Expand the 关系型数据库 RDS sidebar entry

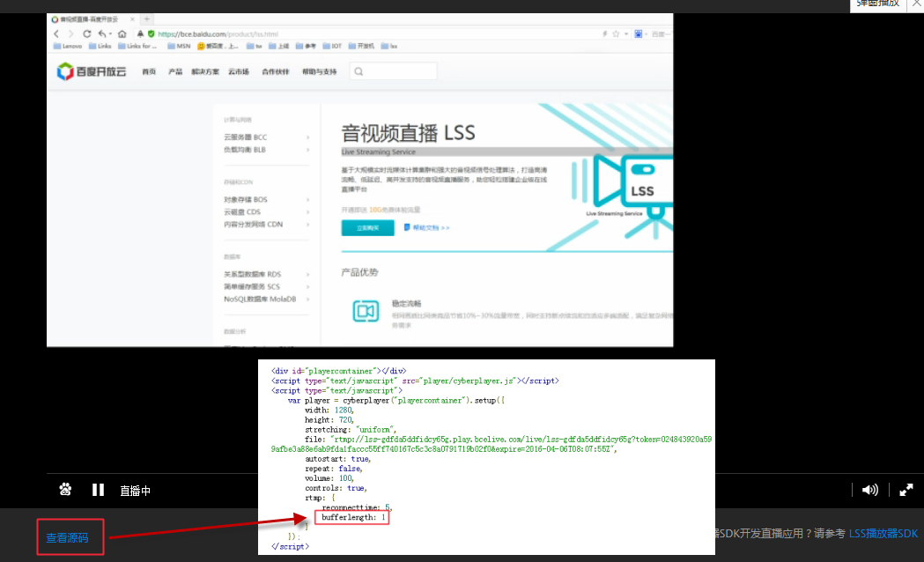tap(266, 275)
